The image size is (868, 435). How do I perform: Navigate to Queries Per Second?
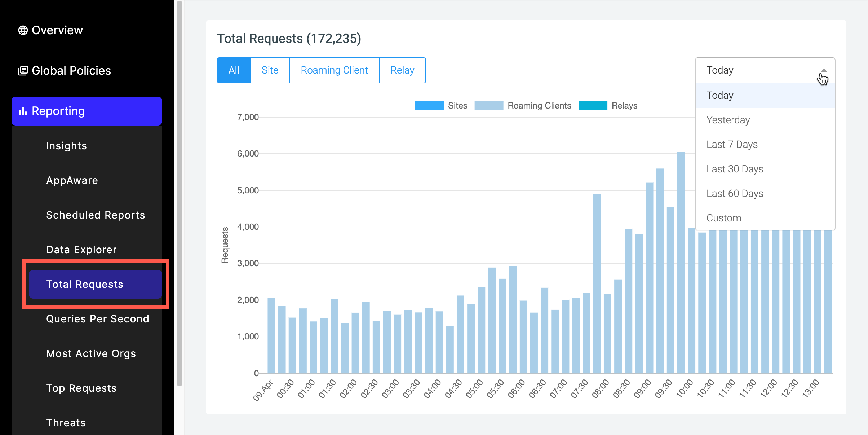pos(98,319)
